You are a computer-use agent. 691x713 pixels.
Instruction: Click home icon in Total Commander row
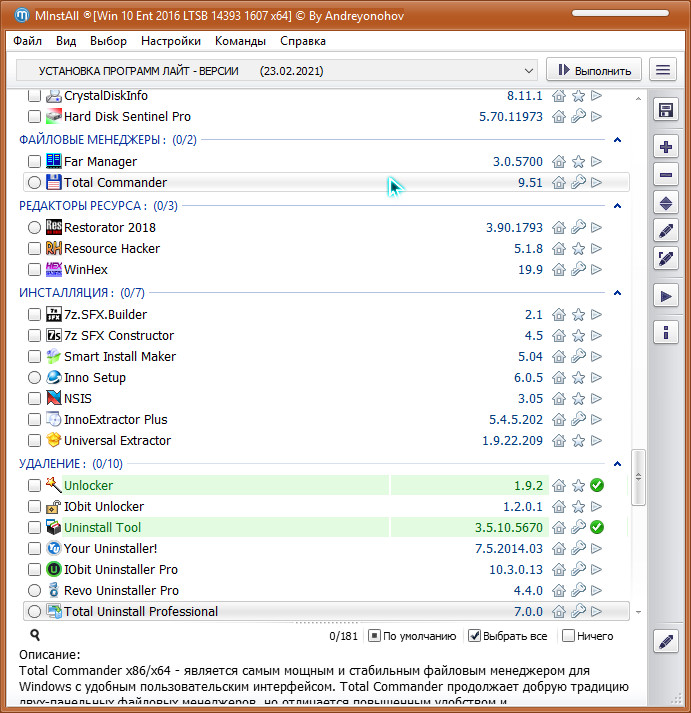559,183
